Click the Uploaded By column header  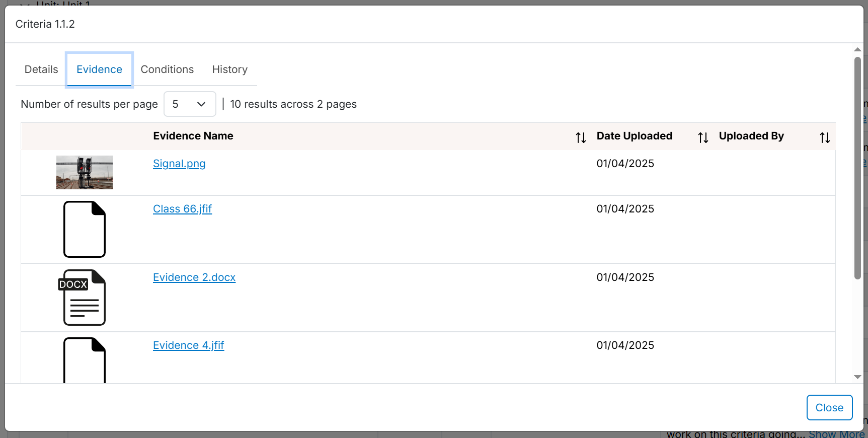(751, 136)
